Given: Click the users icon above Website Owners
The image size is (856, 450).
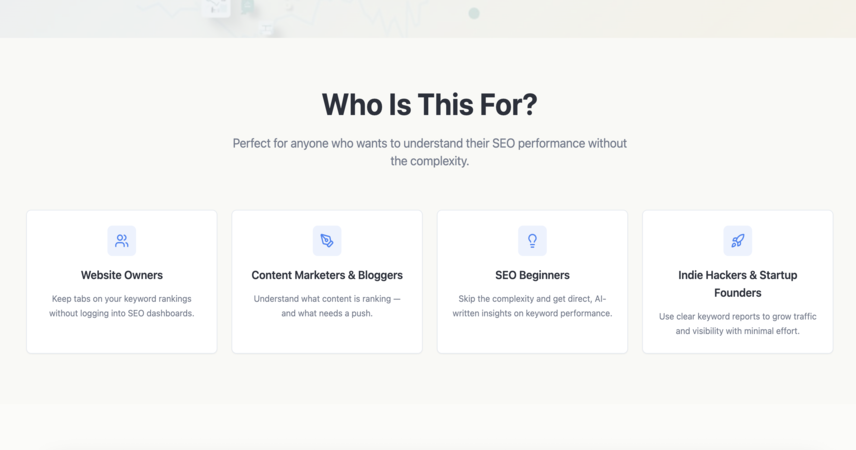Looking at the screenshot, I should (x=122, y=241).
